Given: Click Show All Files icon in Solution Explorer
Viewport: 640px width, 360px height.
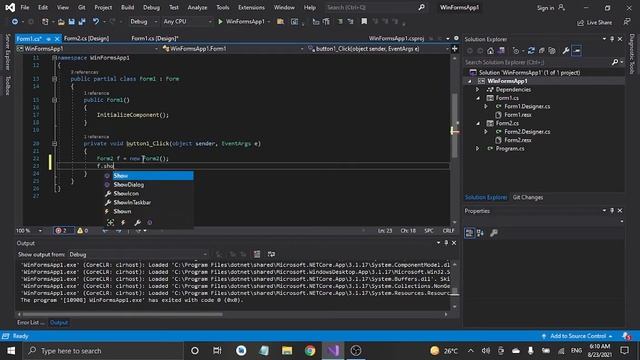Looking at the screenshot, I should 552,51.
